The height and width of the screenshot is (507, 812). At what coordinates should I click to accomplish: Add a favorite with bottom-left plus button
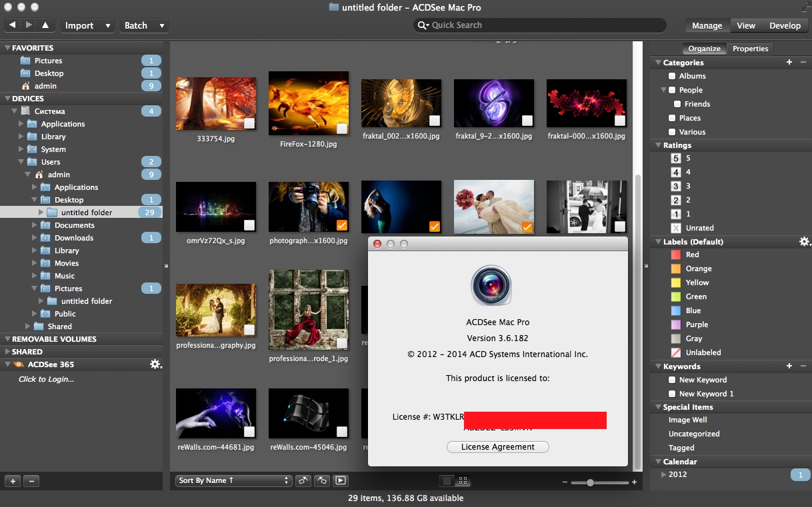click(x=13, y=480)
